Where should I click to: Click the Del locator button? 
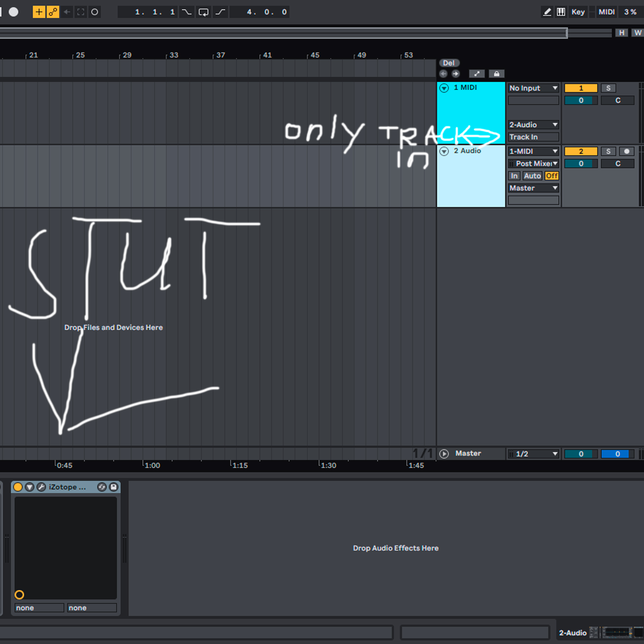coord(449,63)
